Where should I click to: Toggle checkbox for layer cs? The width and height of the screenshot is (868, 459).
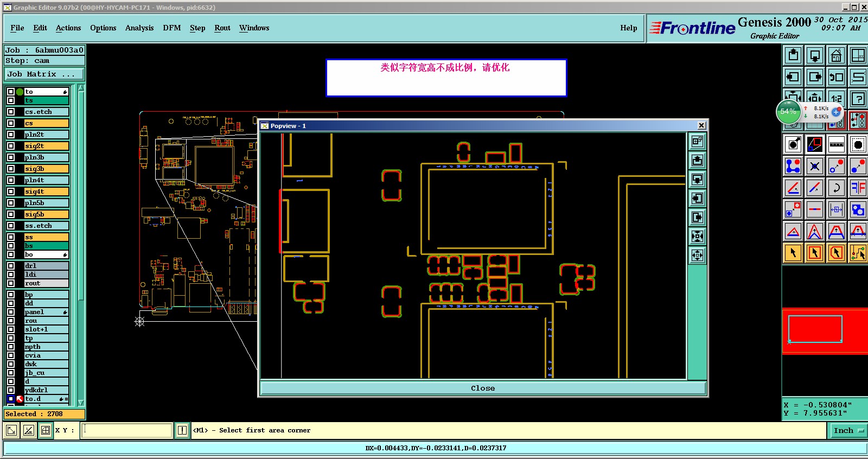(x=11, y=123)
